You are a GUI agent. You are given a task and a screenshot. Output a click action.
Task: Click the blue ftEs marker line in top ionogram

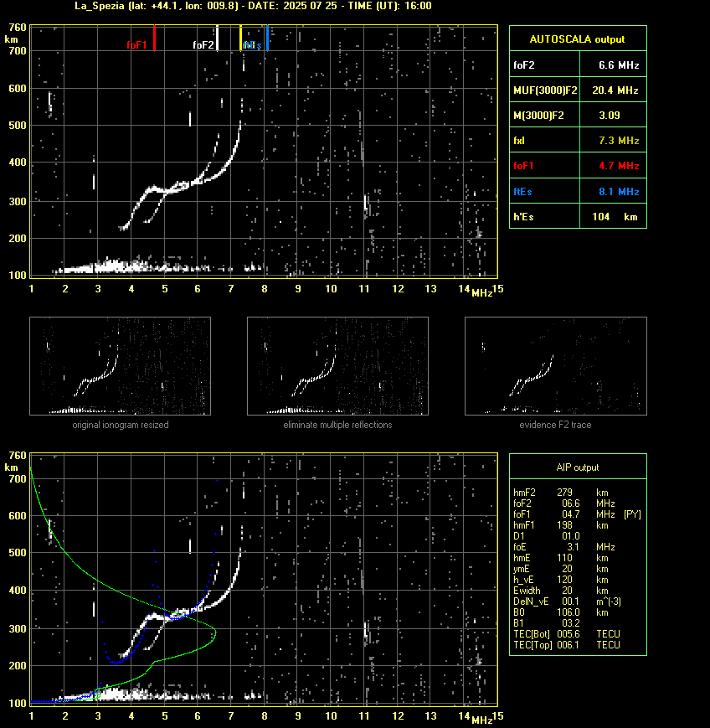(x=267, y=38)
